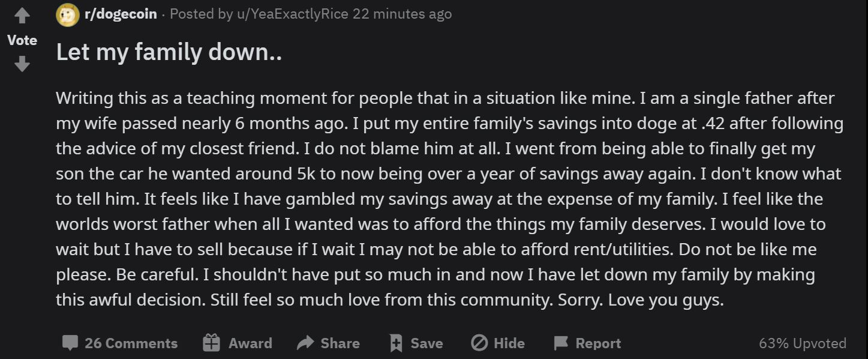Click the Share arrow icon
The width and height of the screenshot is (868, 359).
[x=305, y=343]
